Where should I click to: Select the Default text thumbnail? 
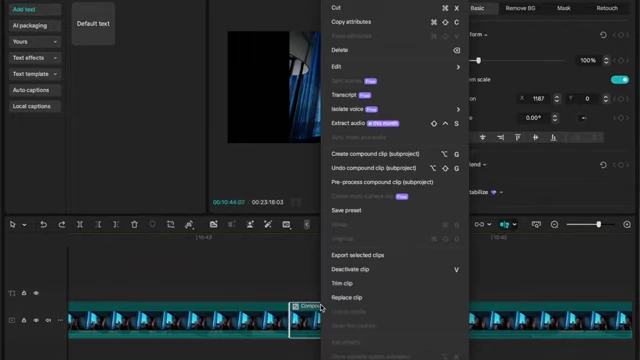click(93, 24)
